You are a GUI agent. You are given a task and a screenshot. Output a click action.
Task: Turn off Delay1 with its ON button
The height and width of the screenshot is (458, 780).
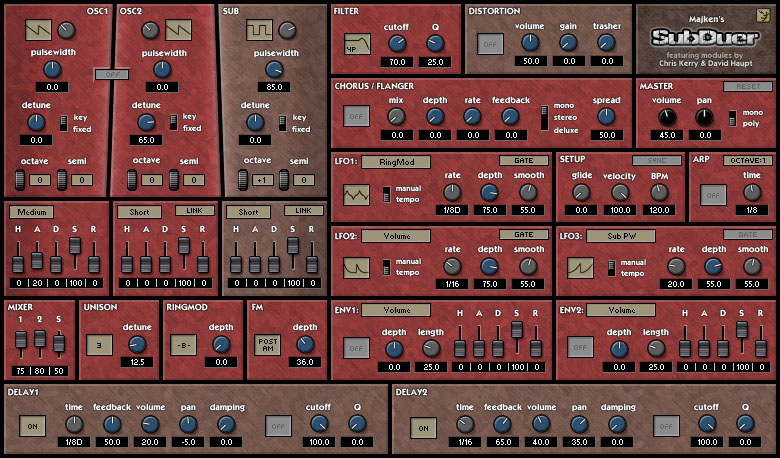pyautogui.click(x=32, y=426)
